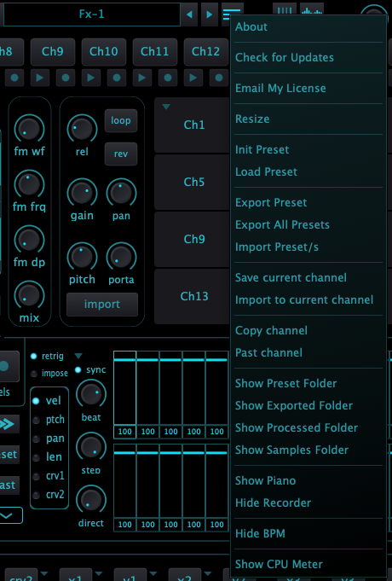Screen dimensions: 392x581
Task: Click the play icon under Ch10
Action: [x=90, y=78]
